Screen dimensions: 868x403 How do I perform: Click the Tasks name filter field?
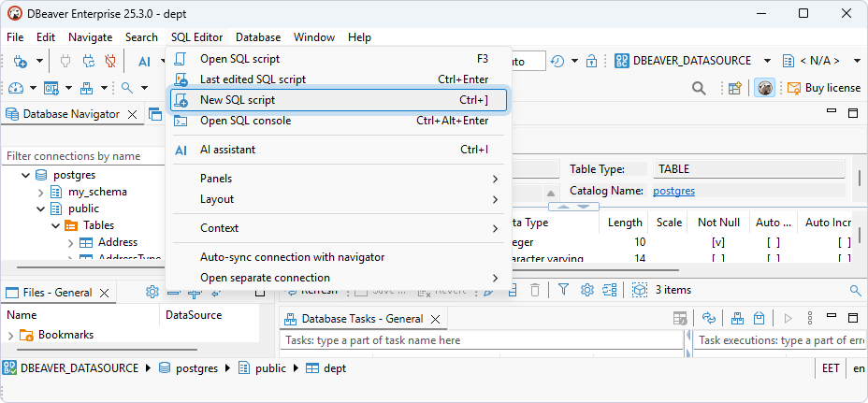pos(482,340)
